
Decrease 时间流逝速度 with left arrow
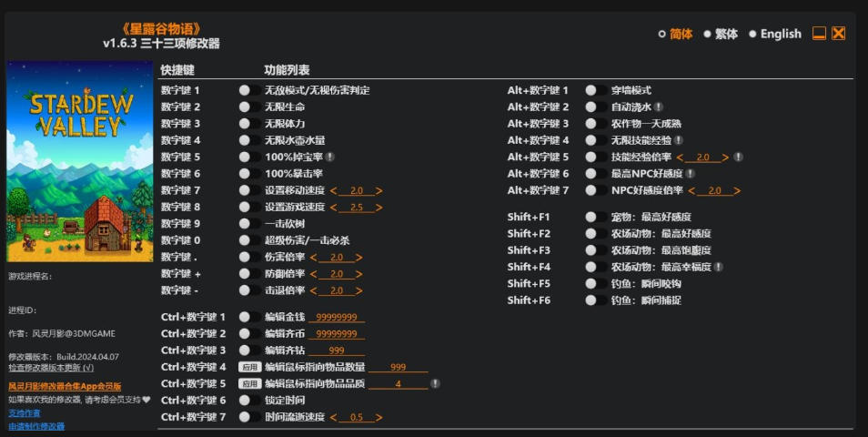(x=333, y=417)
